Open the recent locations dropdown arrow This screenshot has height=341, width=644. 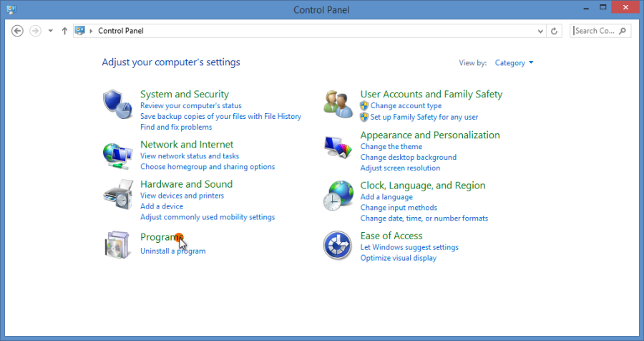(50, 31)
